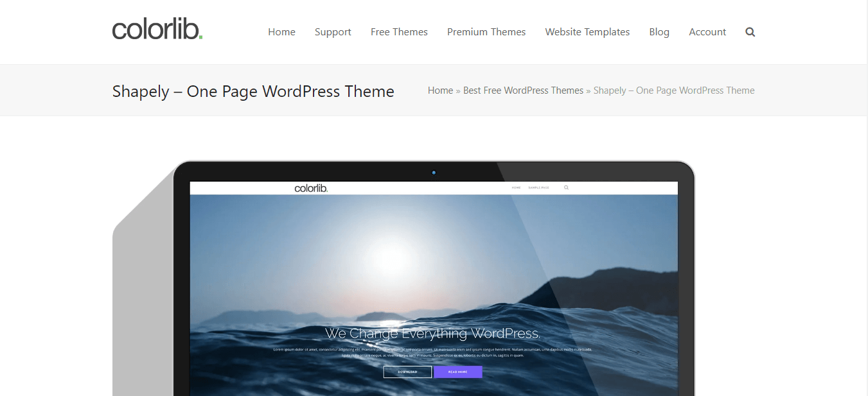Open Best Free WordPress Themes breadcrumb
This screenshot has width=868, height=396.
pos(523,90)
